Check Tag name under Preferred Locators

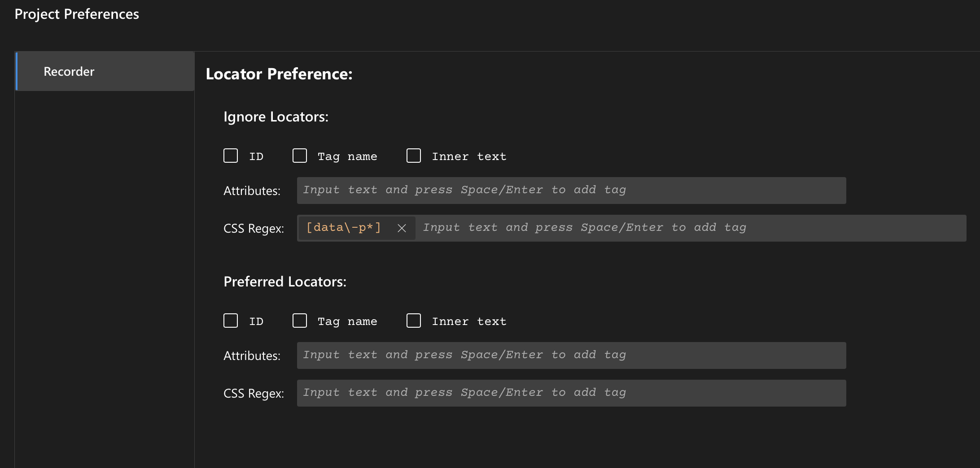click(300, 321)
